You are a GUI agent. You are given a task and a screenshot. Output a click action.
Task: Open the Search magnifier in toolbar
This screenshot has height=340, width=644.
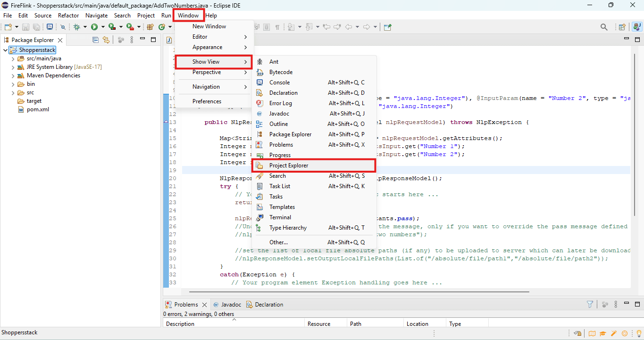click(604, 27)
